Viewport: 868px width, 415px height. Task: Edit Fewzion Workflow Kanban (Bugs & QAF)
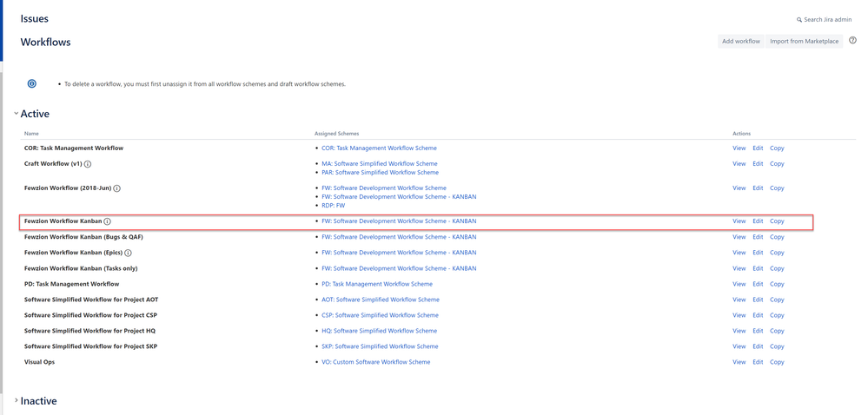758,237
